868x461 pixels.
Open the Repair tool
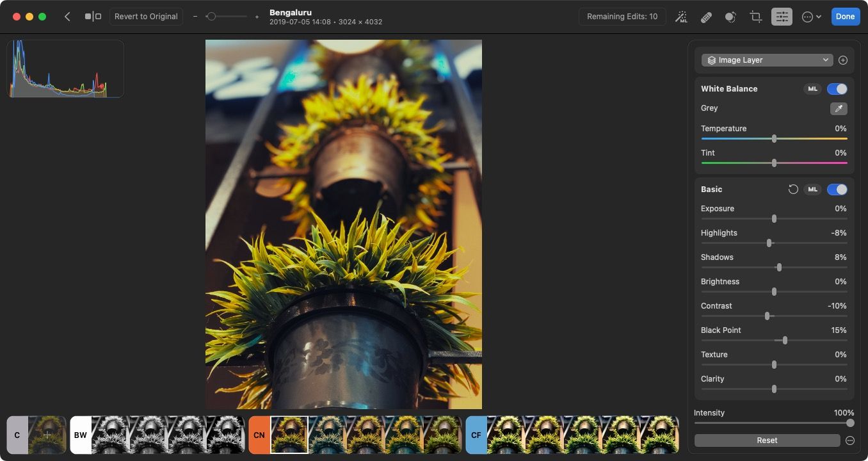tap(706, 17)
